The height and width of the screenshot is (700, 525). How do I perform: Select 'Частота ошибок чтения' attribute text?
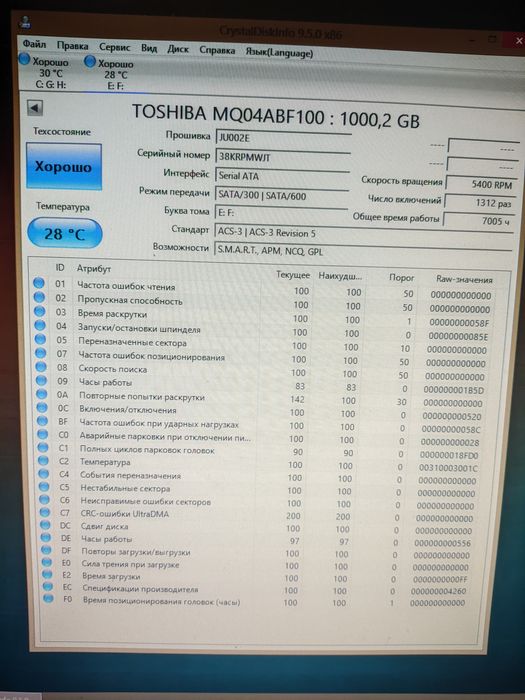pos(126,286)
